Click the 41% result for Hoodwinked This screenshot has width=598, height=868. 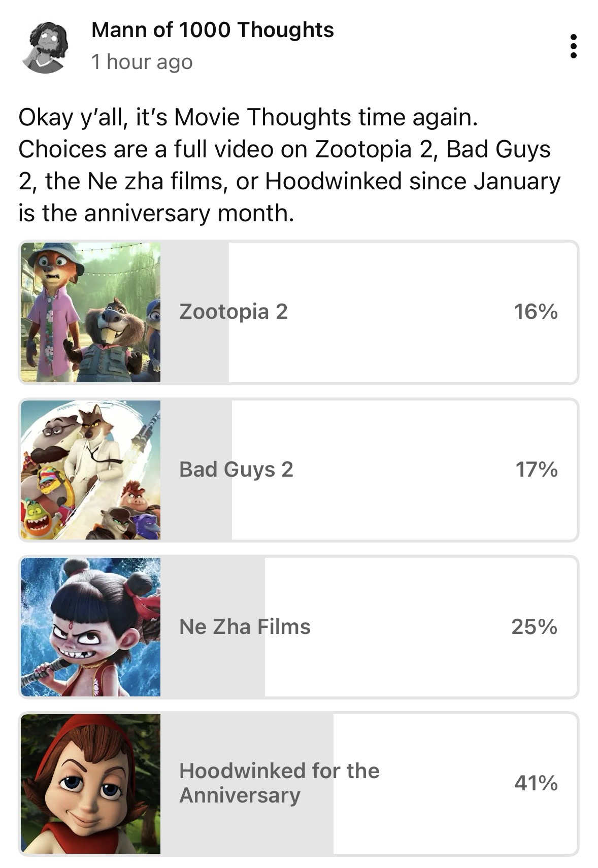click(536, 783)
